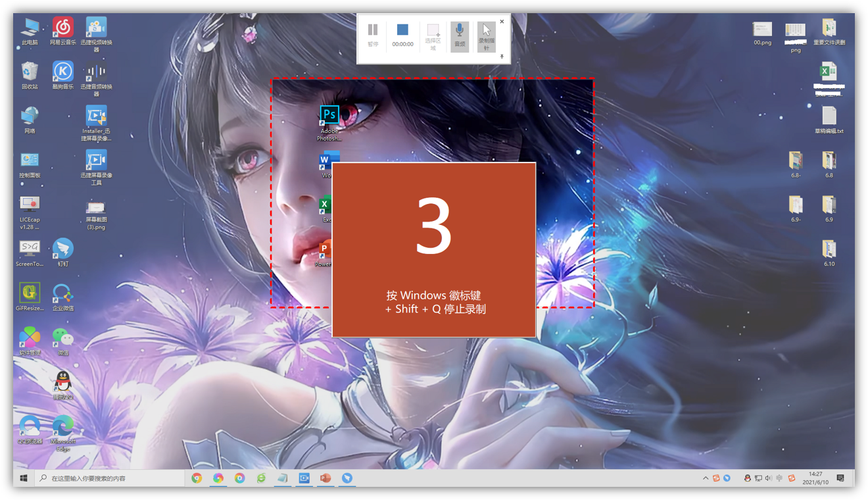The image size is (868, 500).
Task: Launch QQ浏览器 browser desktop icon
Action: tap(30, 430)
